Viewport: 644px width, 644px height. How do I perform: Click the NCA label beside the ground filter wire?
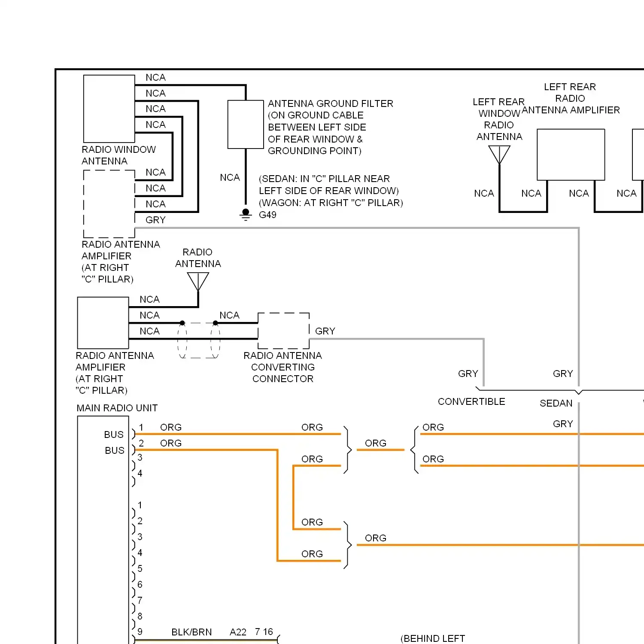230,177
